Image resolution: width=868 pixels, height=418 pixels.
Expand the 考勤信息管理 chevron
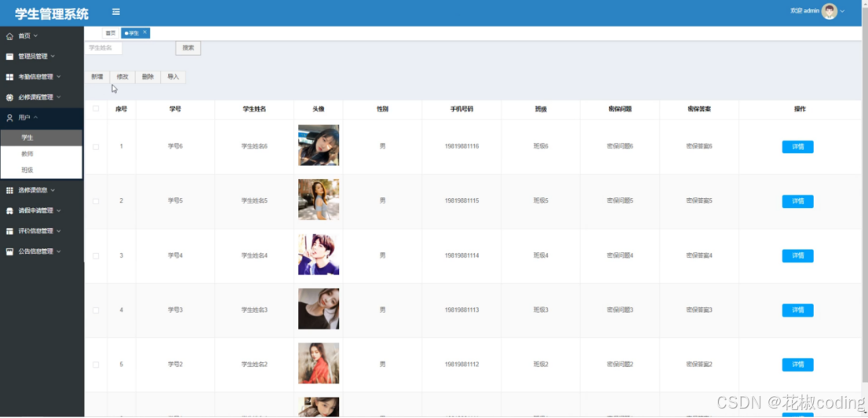click(x=59, y=77)
